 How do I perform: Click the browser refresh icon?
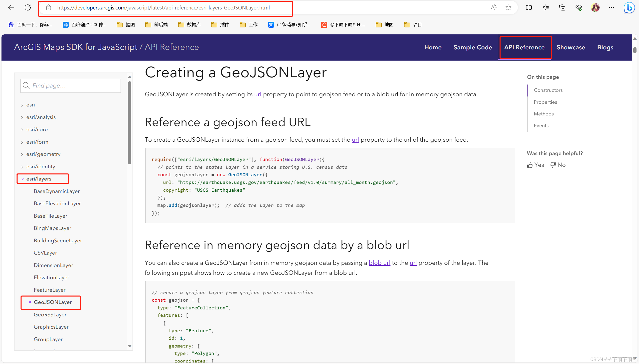[27, 8]
